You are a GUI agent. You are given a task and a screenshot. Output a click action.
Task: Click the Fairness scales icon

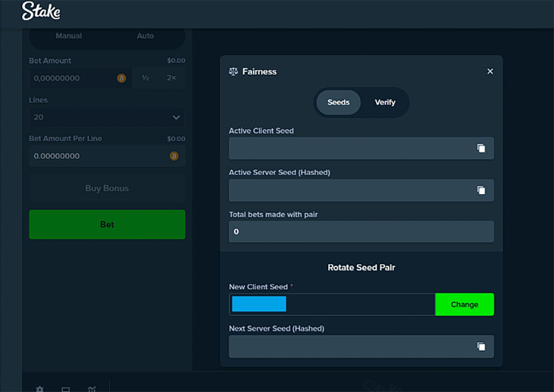[x=233, y=72]
